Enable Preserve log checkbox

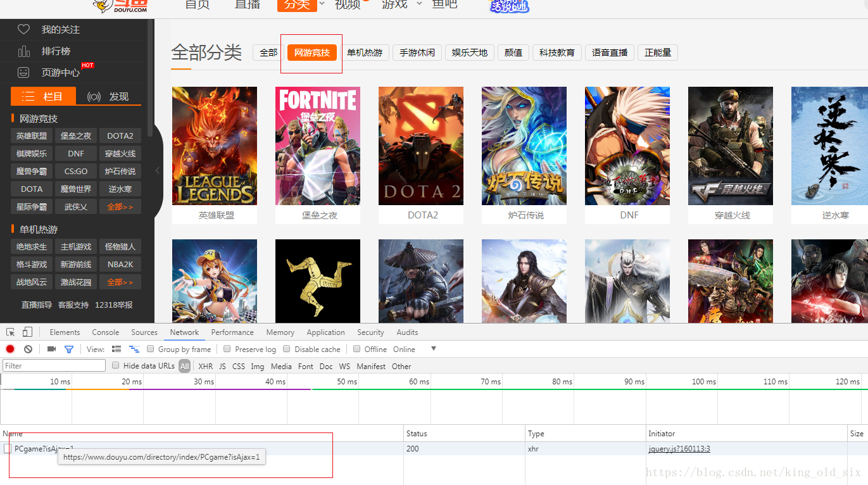227,349
